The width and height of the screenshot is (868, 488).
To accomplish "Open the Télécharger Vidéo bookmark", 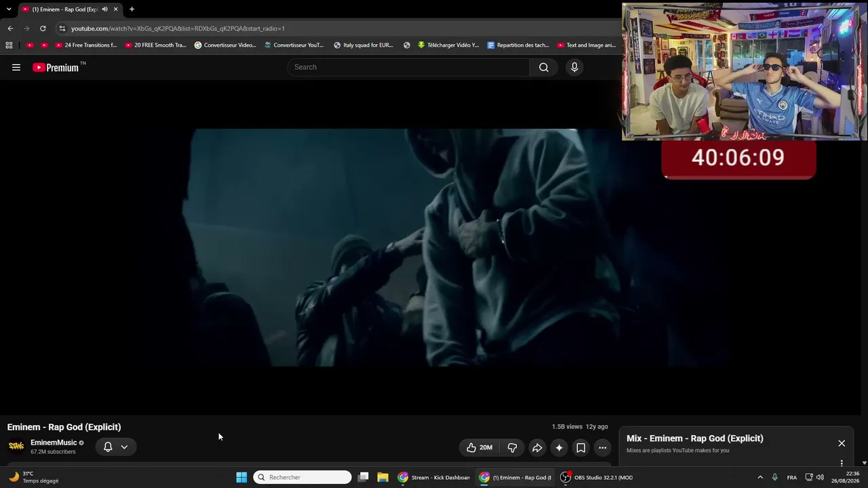I will click(x=448, y=45).
